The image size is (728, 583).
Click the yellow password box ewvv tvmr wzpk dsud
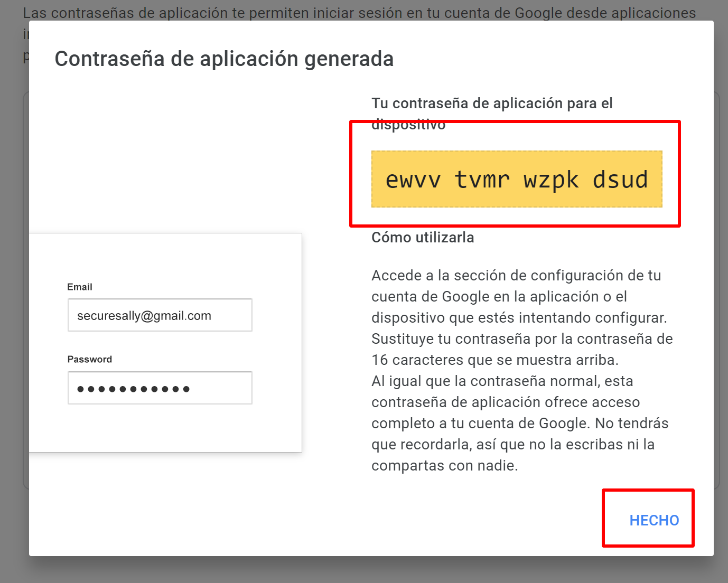pyautogui.click(x=517, y=180)
